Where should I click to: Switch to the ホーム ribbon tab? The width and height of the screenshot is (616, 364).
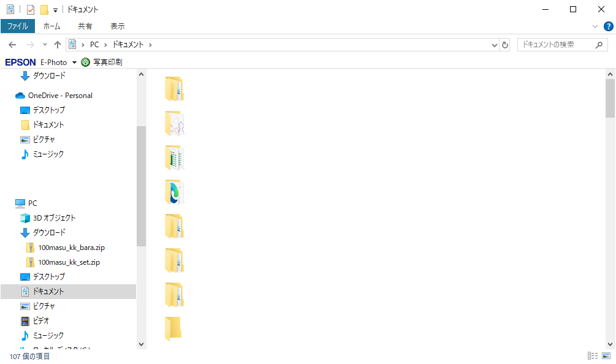pyautogui.click(x=52, y=26)
